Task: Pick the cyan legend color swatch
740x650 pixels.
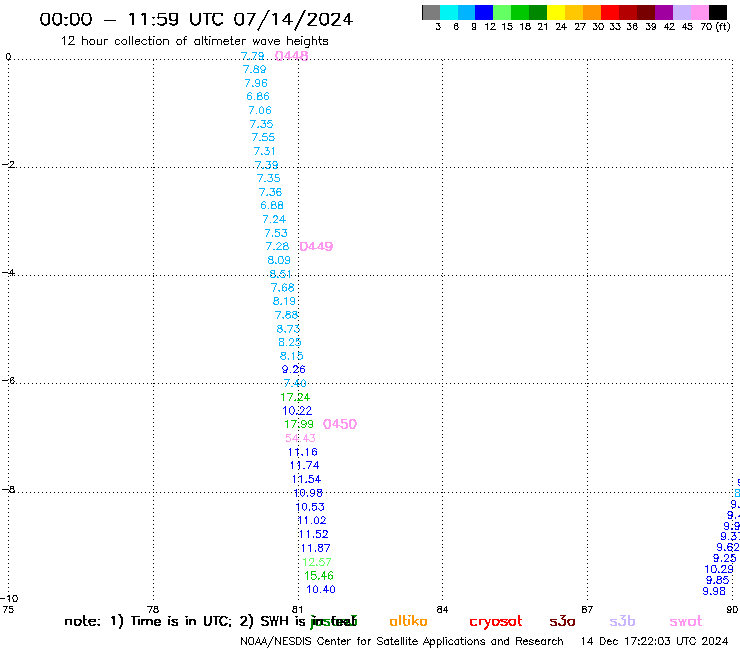Action: [449, 12]
